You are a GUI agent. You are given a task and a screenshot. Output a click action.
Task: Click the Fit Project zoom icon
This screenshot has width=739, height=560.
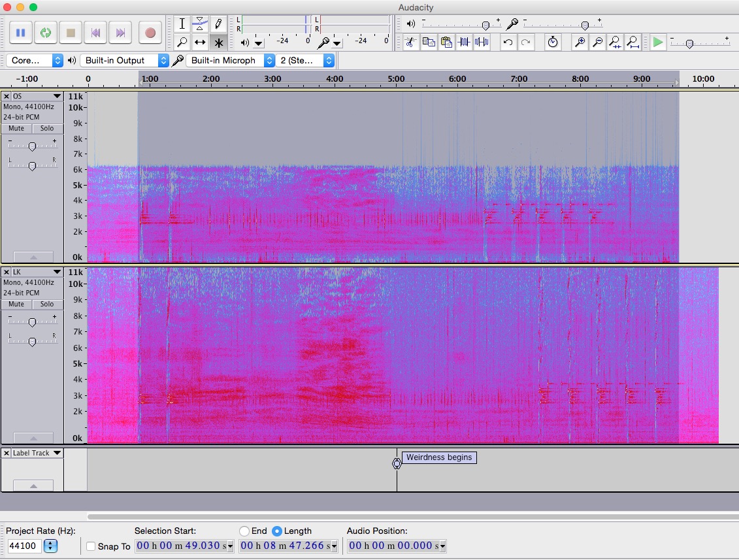[x=632, y=42]
